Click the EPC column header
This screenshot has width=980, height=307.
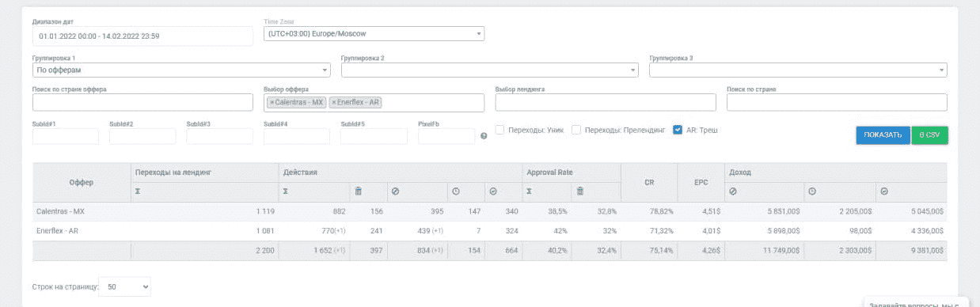click(701, 183)
